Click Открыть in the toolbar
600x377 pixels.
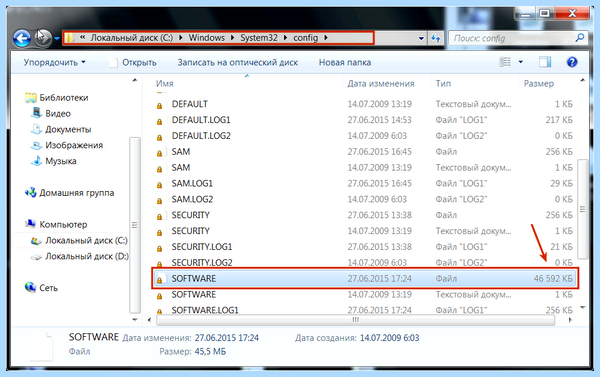coord(133,62)
